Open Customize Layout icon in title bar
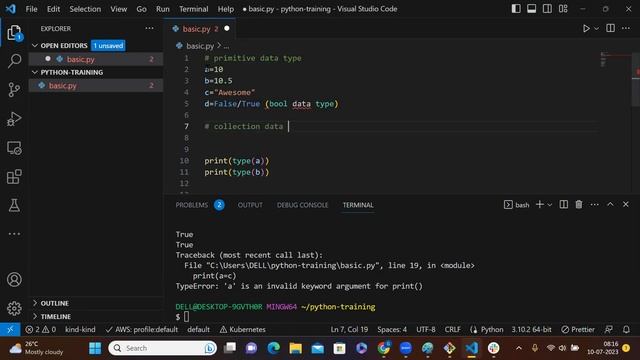The height and width of the screenshot is (360, 640). [563, 9]
